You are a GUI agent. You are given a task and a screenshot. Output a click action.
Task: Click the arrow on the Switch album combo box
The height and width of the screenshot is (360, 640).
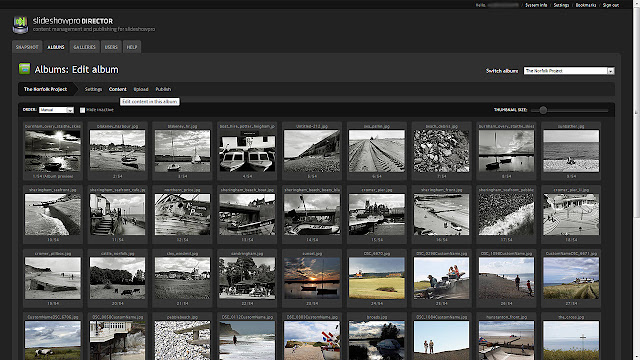[611, 71]
